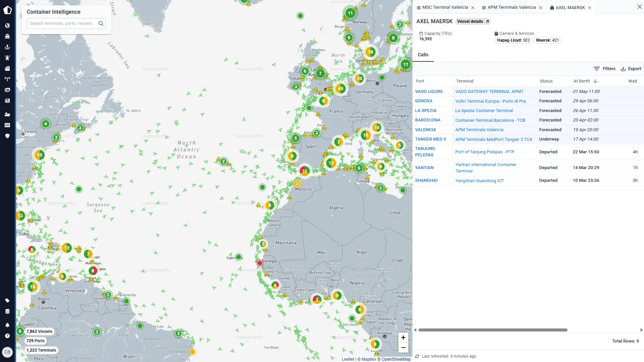This screenshot has width=644, height=362.
Task: Switch to MSC Terminal Valencia tab
Action: (445, 7)
